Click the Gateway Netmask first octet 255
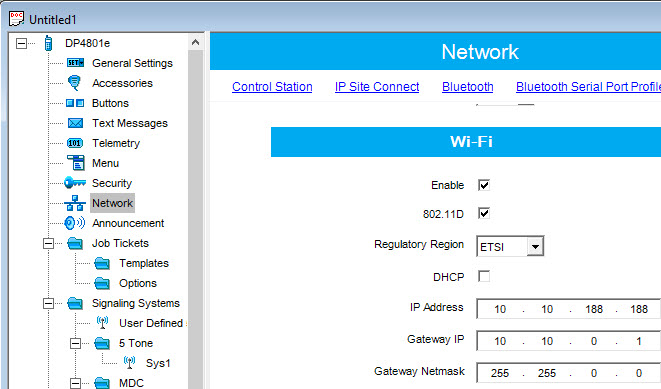 (500, 373)
